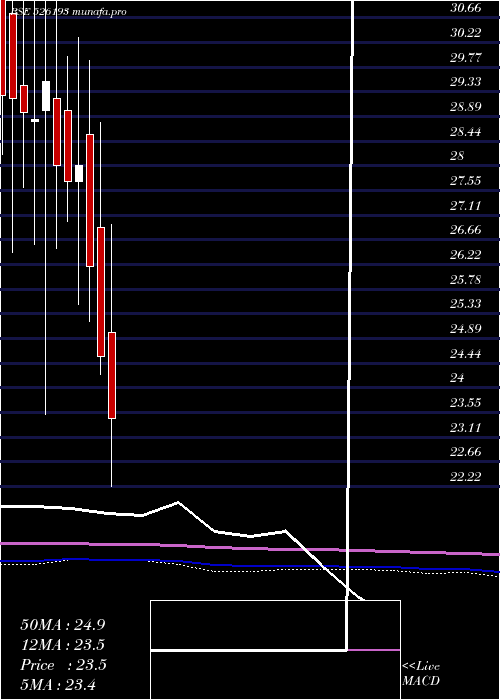The width and height of the screenshot is (500, 700).
Task: Click the blue moving average line
Action: 250,565
